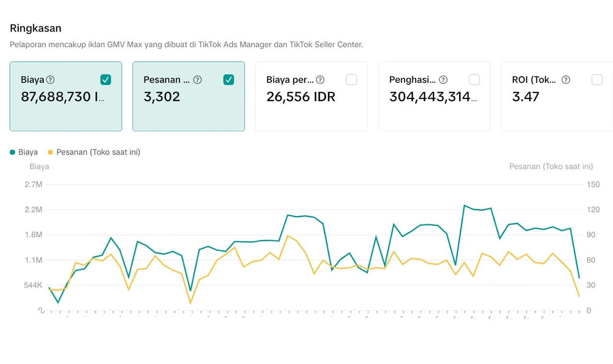Select the ROI value 3.47

coord(525,97)
